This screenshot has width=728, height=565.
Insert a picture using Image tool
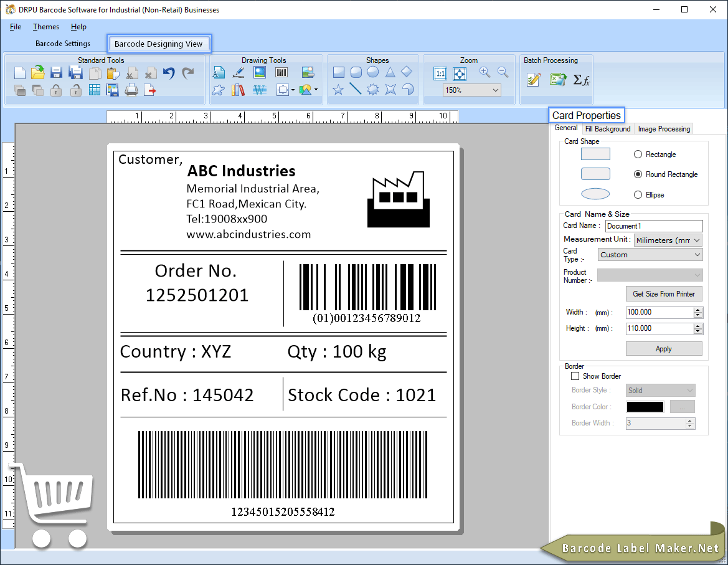[260, 72]
